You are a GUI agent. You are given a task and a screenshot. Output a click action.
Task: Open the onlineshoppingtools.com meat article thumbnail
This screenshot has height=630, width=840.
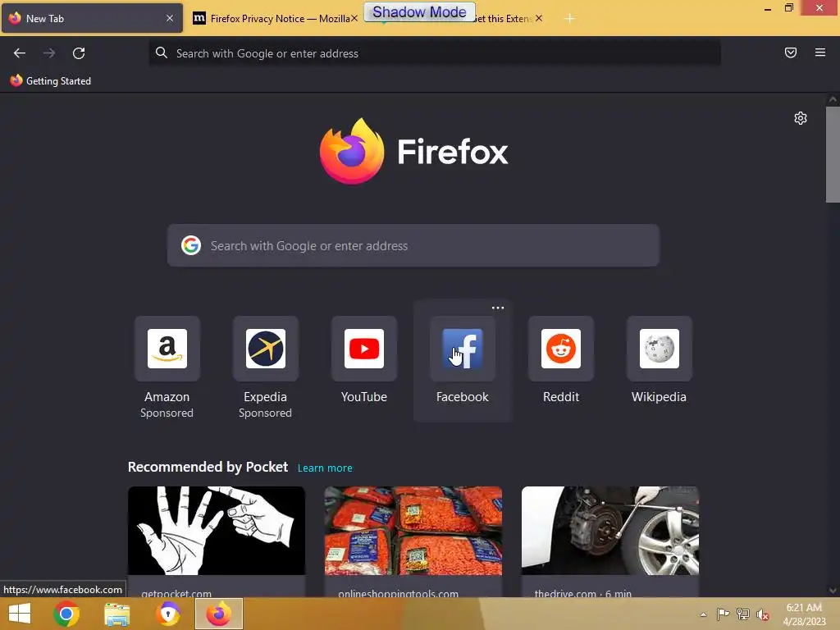(x=413, y=531)
